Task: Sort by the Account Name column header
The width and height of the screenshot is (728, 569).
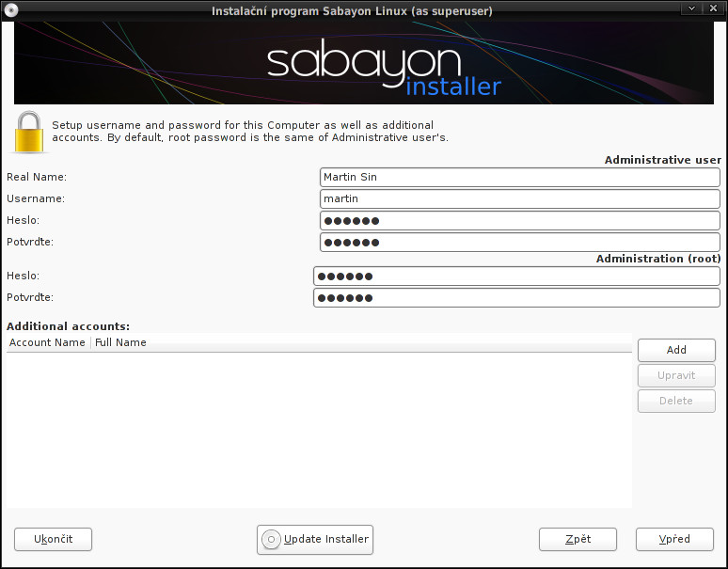Action: coord(47,343)
